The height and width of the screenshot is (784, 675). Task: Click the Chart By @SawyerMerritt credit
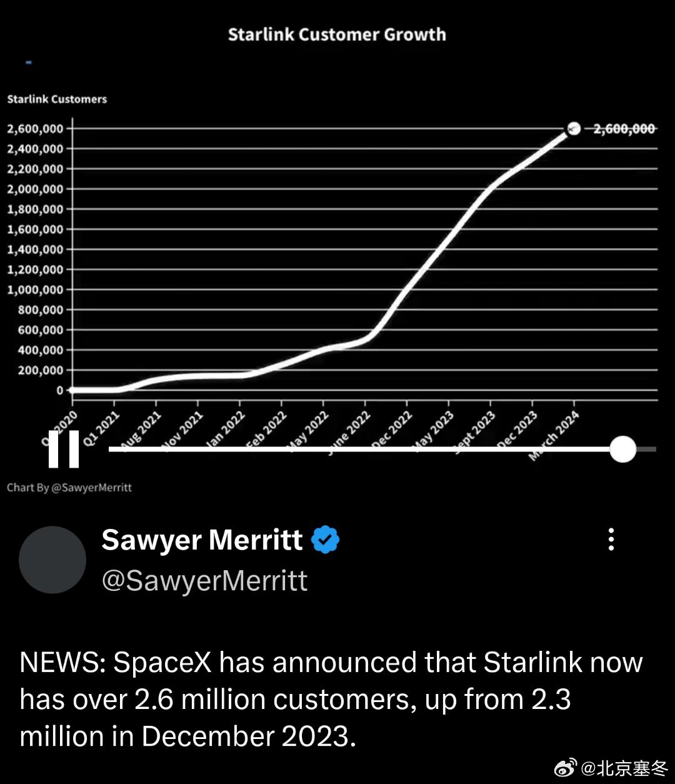(x=69, y=487)
